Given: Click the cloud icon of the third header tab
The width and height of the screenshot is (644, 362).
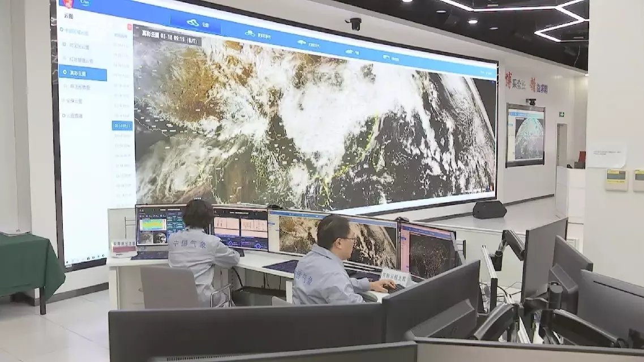Looking at the screenshot, I should (x=302, y=42).
